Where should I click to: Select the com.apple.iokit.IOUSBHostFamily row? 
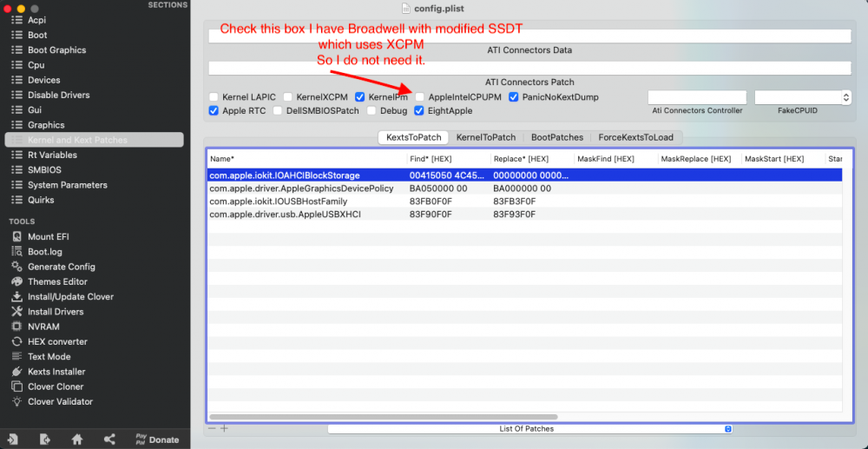point(525,201)
